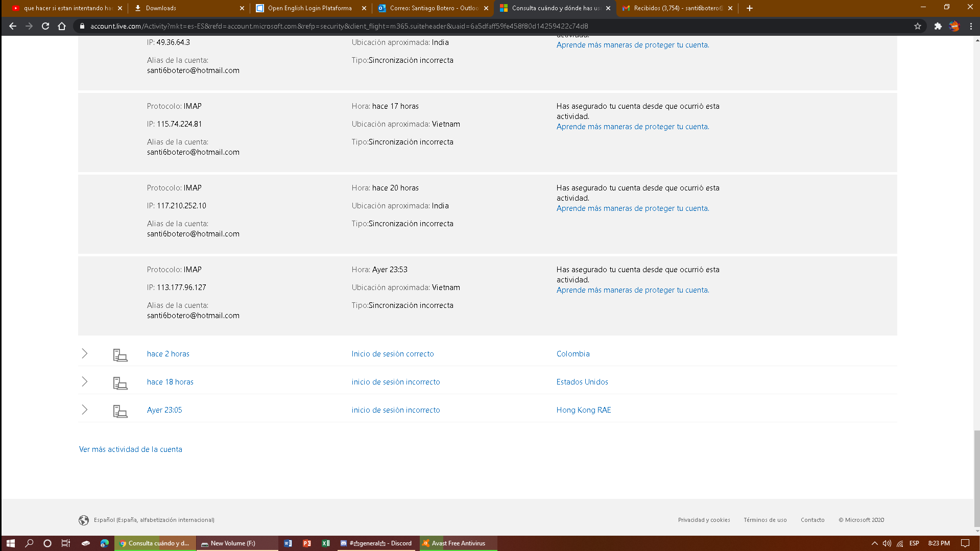
Task: Switch to the Correo: Santiago Botero Outlook tab
Action: click(433, 8)
